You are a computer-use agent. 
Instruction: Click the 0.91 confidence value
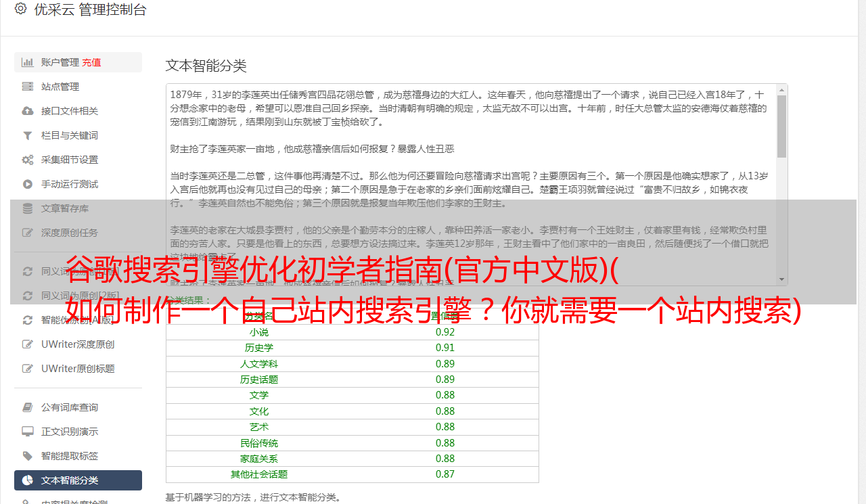pyautogui.click(x=445, y=348)
